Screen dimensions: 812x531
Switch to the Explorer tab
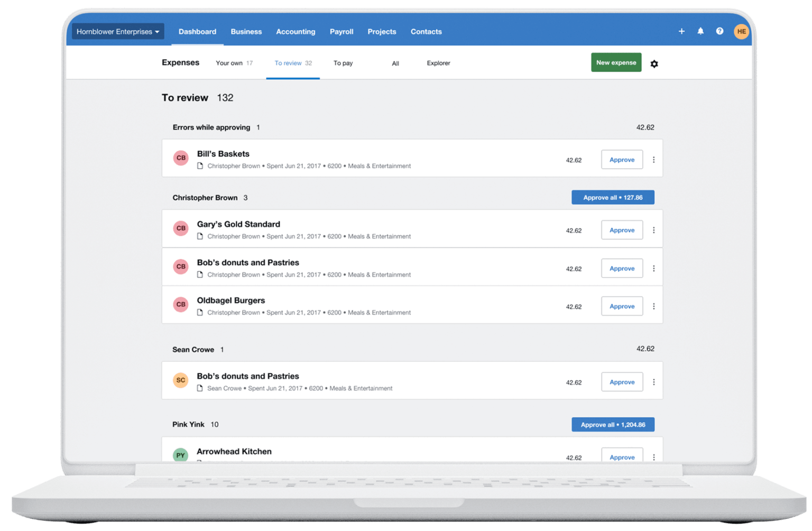438,62
